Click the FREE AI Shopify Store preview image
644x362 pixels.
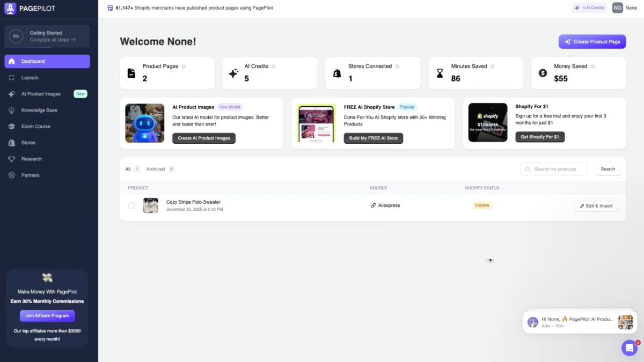pyautogui.click(x=316, y=123)
